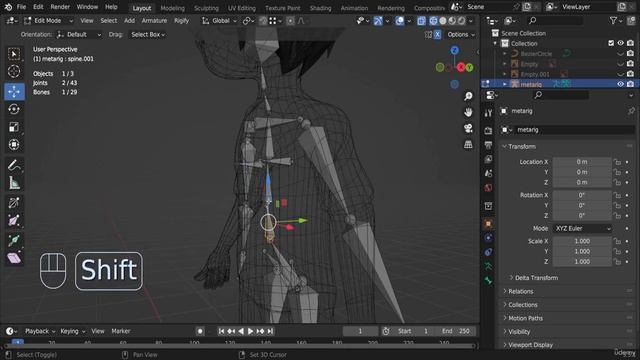Viewport: 640px width, 360px height.
Task: Select the Scale tool
Action: [14, 127]
